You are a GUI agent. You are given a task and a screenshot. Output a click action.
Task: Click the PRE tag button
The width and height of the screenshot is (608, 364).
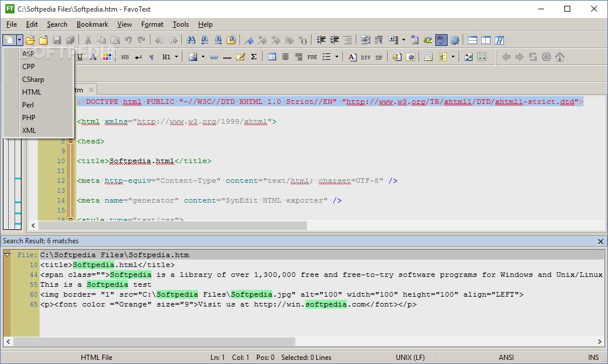[x=312, y=57]
